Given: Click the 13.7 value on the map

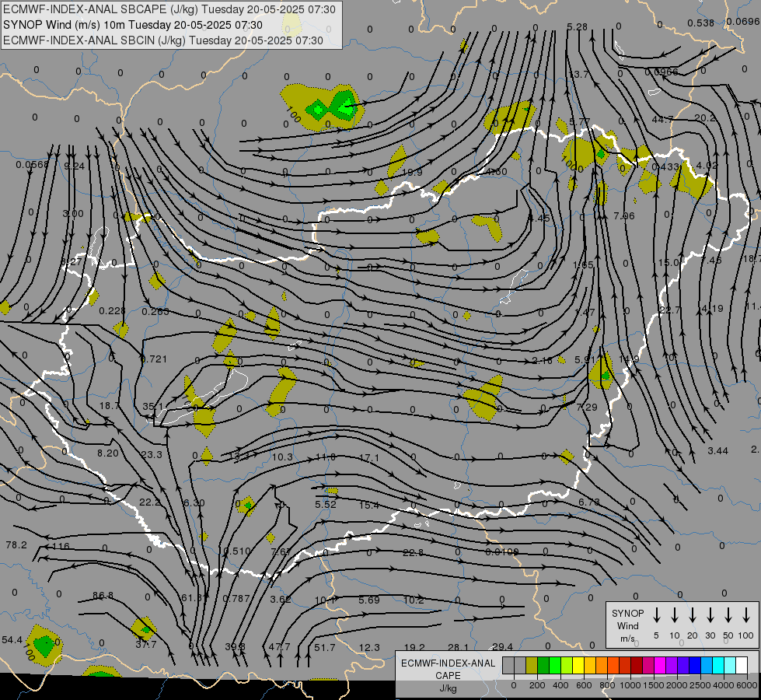Looking at the screenshot, I should (x=578, y=74).
